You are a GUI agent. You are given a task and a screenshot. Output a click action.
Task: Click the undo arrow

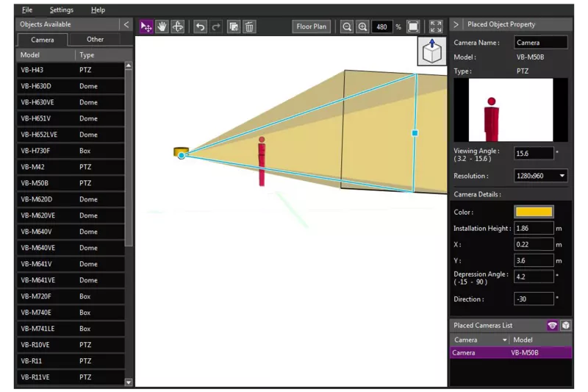point(201,26)
